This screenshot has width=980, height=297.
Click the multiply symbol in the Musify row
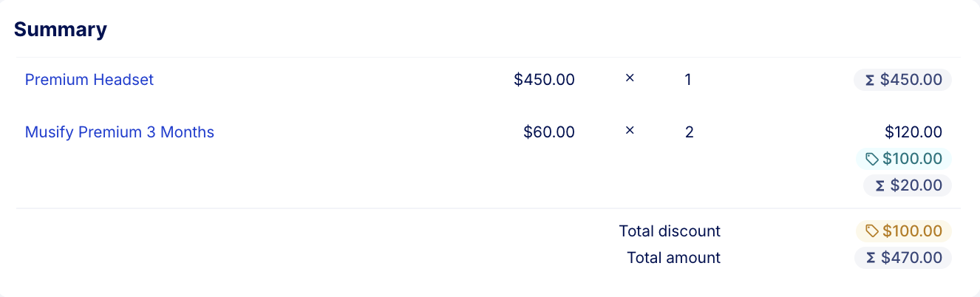[630, 130]
